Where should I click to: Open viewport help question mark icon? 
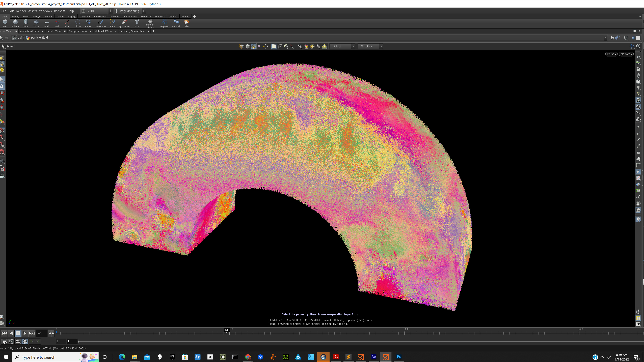click(638, 46)
